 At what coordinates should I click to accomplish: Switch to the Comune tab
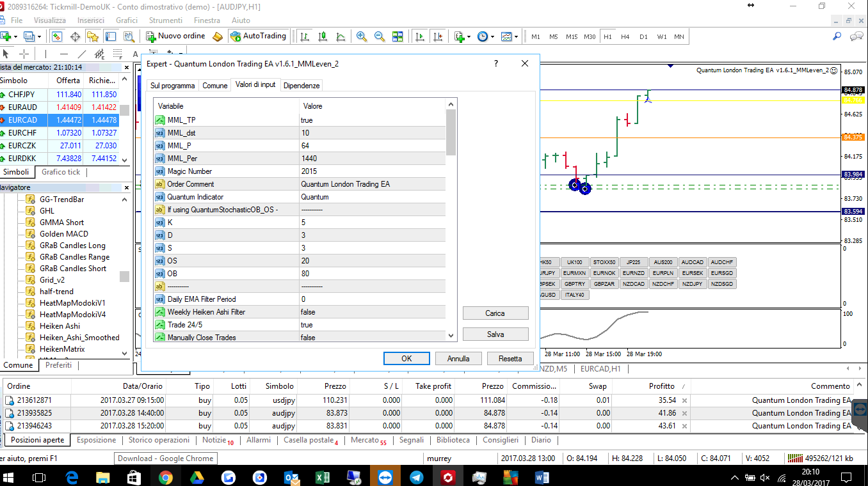(214, 84)
